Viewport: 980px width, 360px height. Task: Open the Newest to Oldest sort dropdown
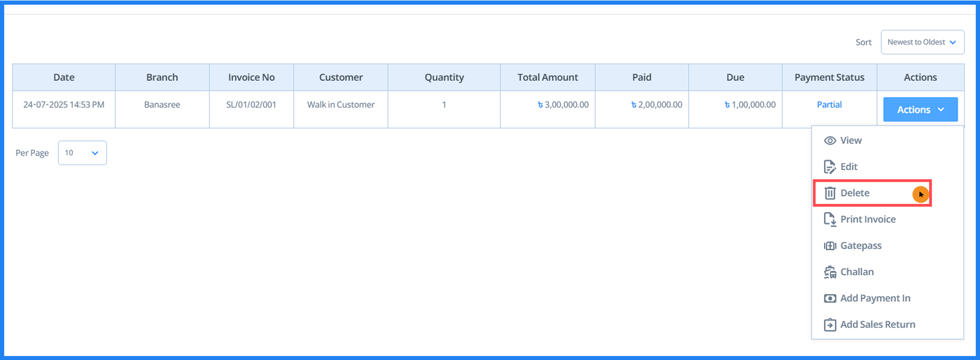pyautogui.click(x=922, y=42)
